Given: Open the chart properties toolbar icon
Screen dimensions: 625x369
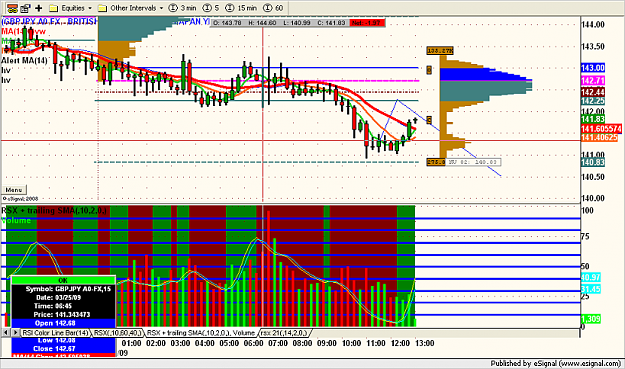Looking at the screenshot, I should coord(26,8).
